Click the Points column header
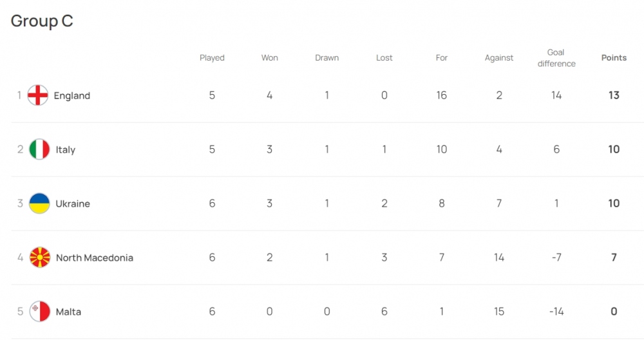The height and width of the screenshot is (340, 644). pyautogui.click(x=614, y=57)
